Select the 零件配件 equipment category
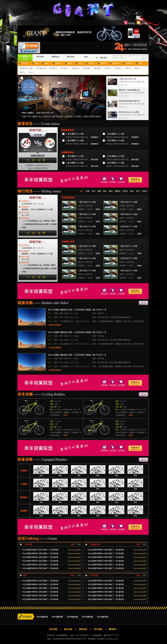Image resolution: width=167 pixels, height=644 pixels. (24, 498)
